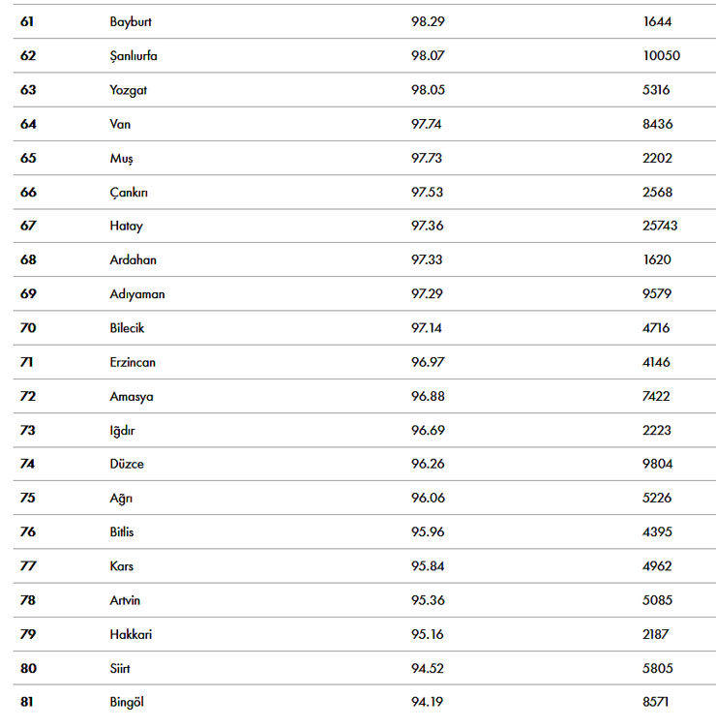Viewport: 716px width, 728px height.
Task: Select the Ardahan province name
Action: (x=133, y=259)
